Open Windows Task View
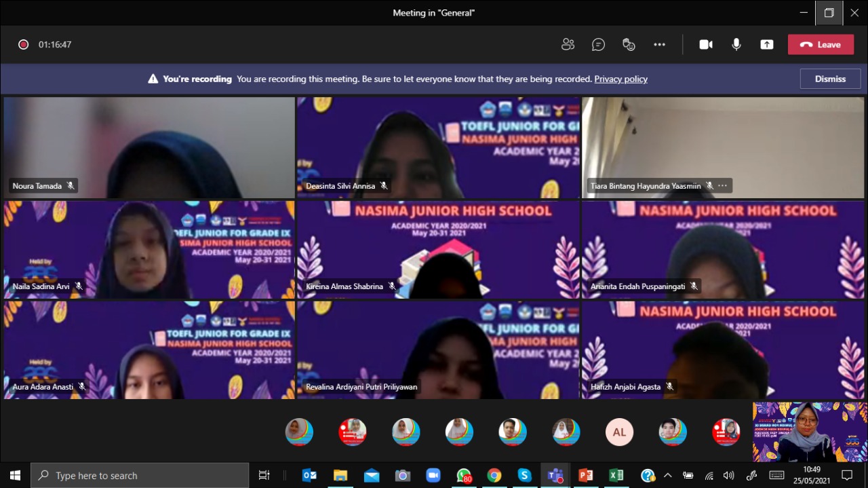This screenshot has height=488, width=868. click(x=264, y=476)
